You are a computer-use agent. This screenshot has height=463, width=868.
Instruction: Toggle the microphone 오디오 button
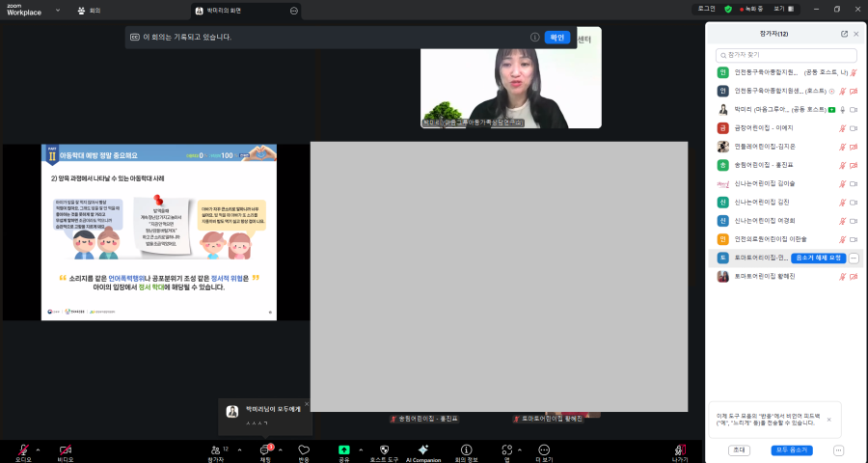[x=23, y=450]
